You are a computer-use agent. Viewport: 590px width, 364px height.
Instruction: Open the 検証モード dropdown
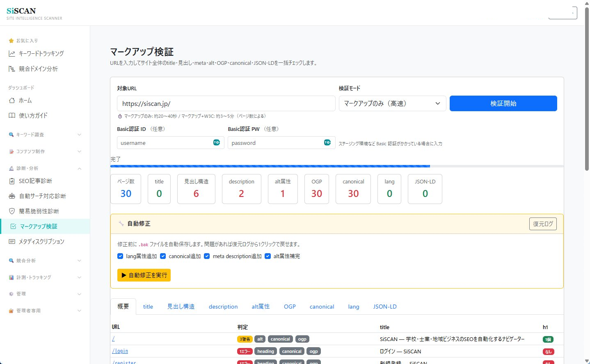[392, 103]
